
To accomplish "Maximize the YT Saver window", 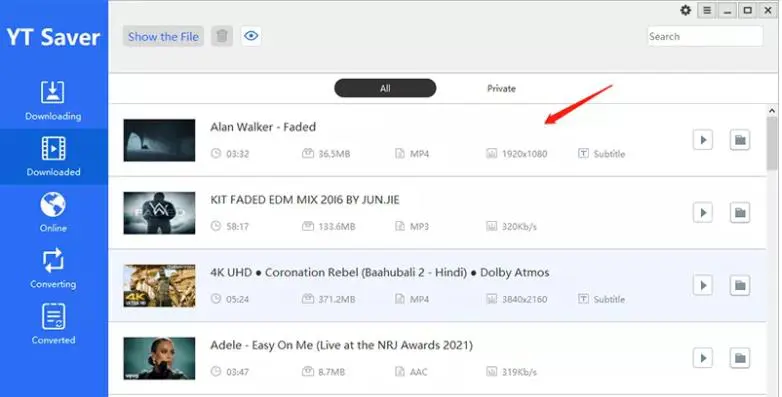I will 748,10.
